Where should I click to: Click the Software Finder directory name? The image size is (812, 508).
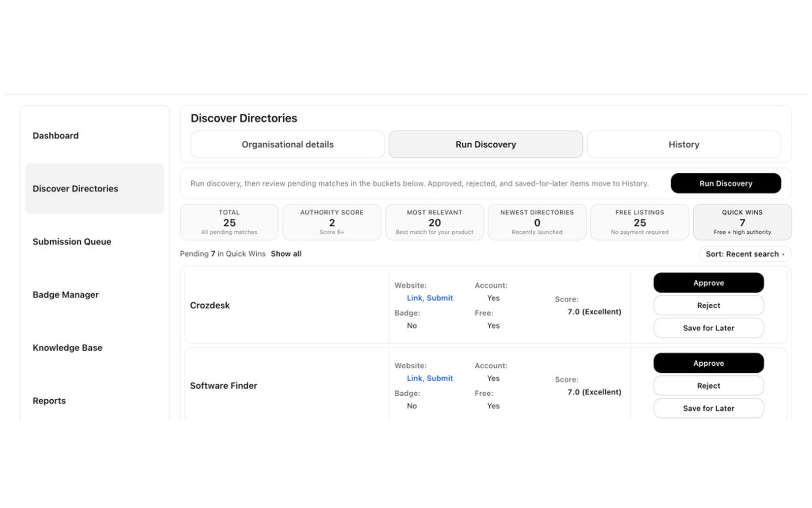[x=223, y=386]
